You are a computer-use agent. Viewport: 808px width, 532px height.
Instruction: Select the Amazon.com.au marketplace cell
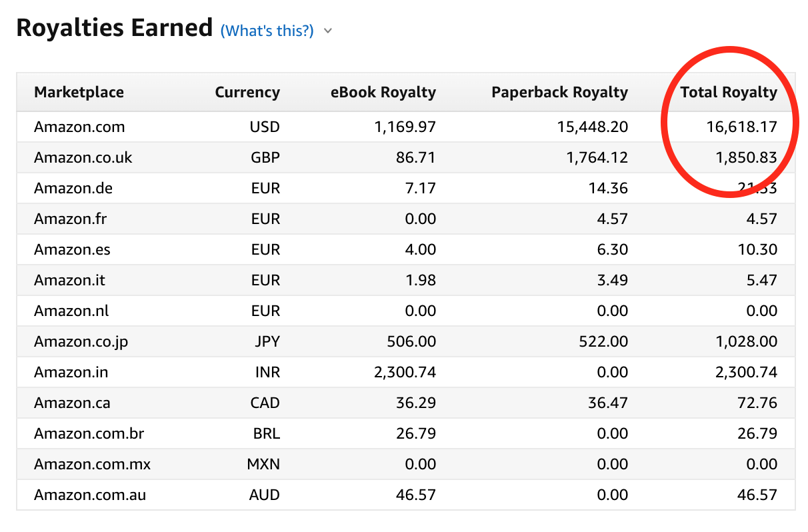coord(90,495)
